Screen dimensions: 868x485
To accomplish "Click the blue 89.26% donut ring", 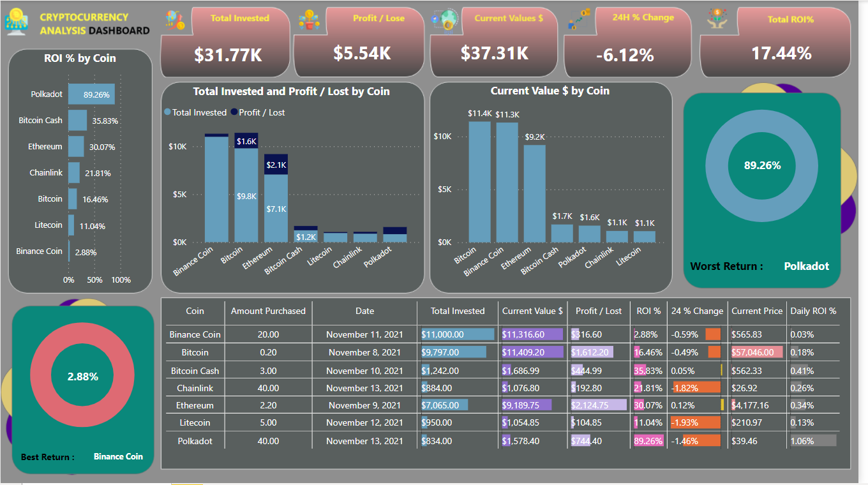I will click(717, 165).
